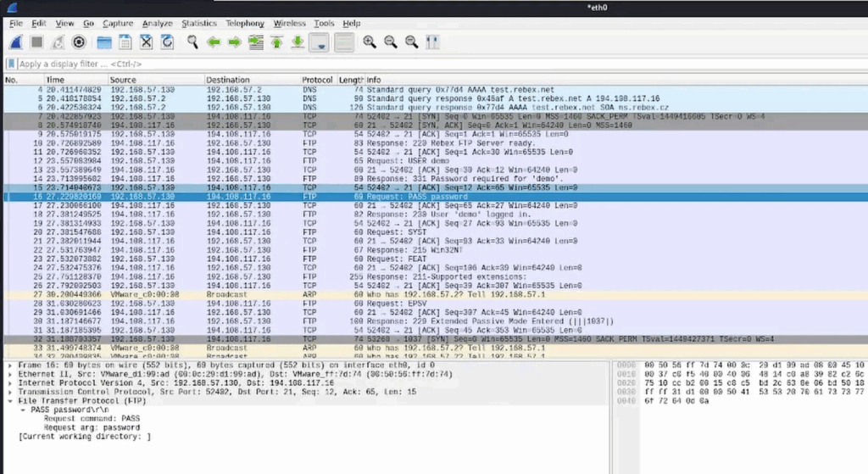Open the Analyze menu

(x=156, y=24)
